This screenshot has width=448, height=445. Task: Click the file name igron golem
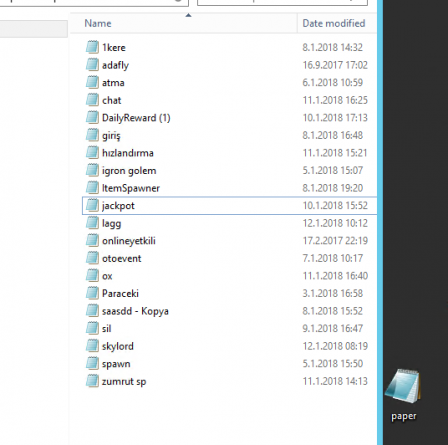(x=129, y=171)
